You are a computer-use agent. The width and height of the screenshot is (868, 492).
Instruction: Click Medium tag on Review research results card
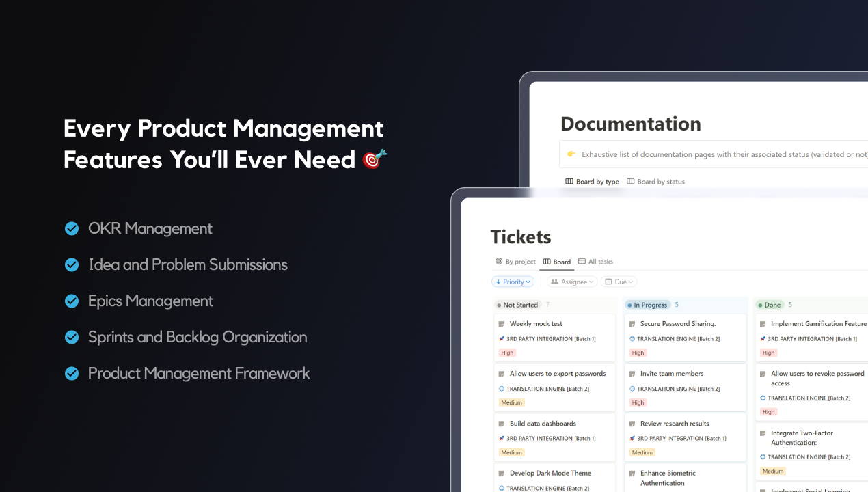[x=642, y=452]
